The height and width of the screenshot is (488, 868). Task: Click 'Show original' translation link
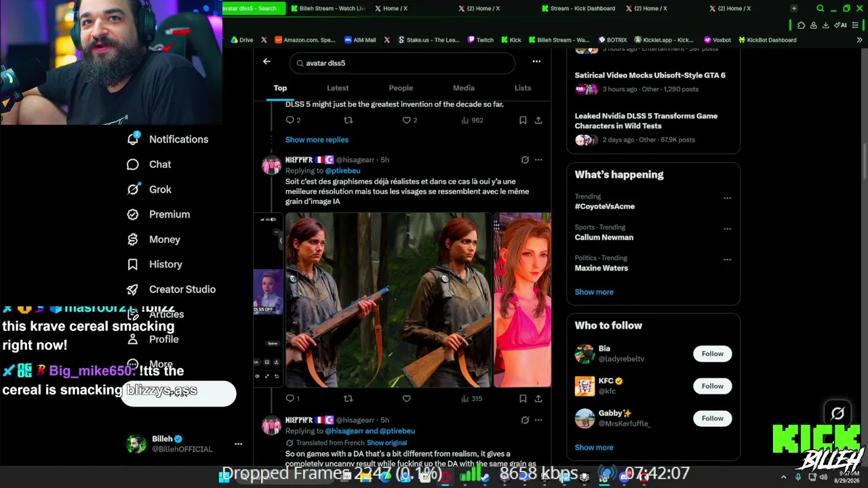coord(387,443)
